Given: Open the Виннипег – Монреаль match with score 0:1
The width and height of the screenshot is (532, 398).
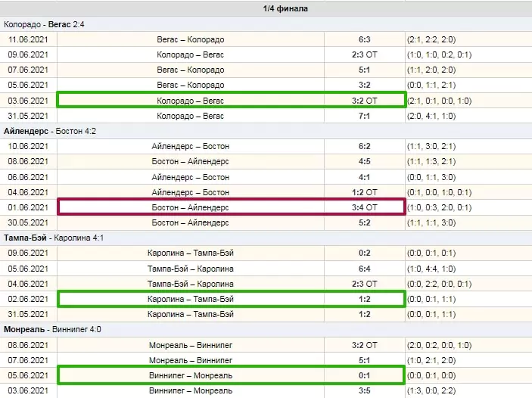Looking at the screenshot, I should pos(191,375).
